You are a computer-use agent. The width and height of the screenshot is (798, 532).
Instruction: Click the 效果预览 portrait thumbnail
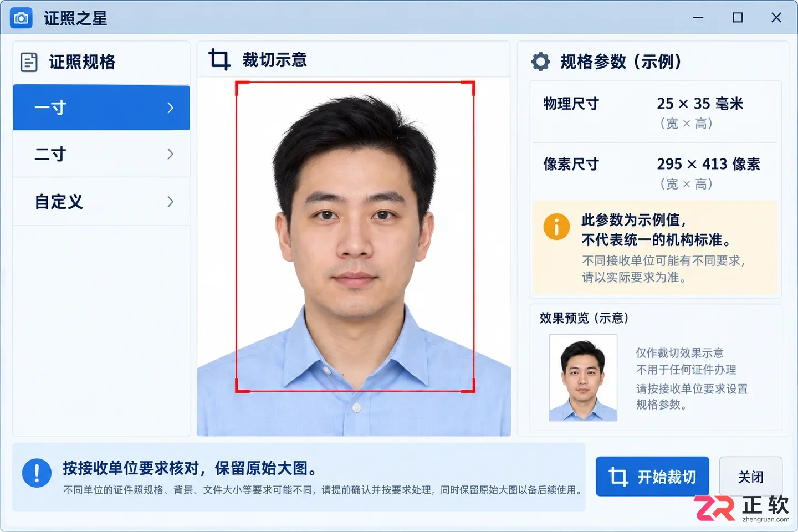(x=583, y=378)
